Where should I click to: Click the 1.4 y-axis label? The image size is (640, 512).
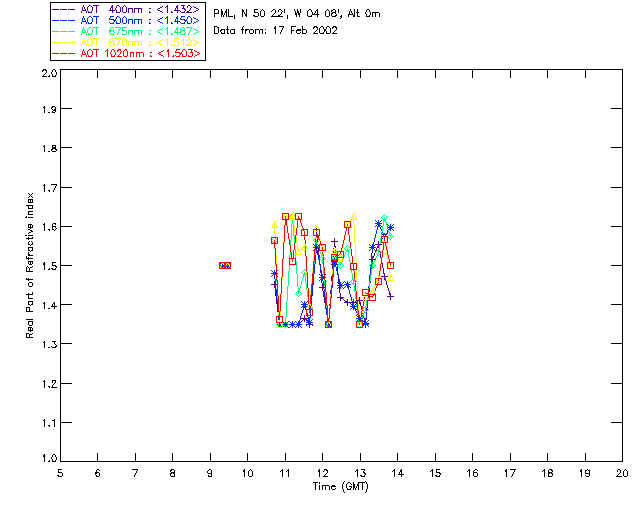point(49,305)
